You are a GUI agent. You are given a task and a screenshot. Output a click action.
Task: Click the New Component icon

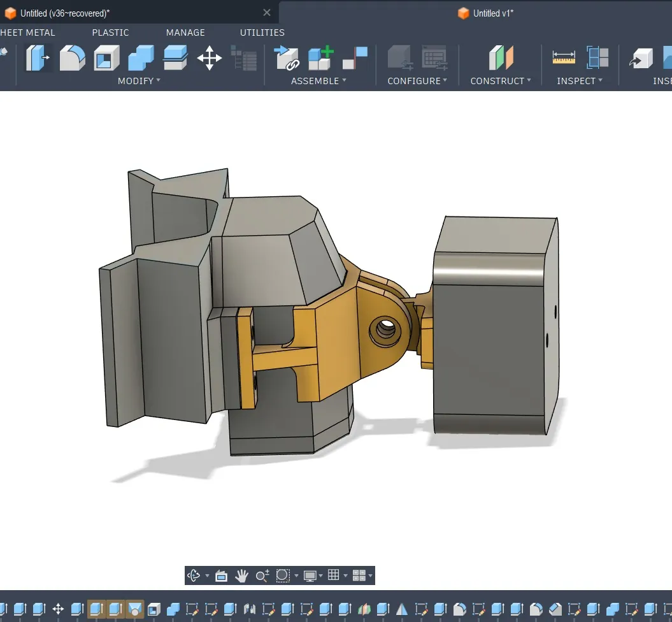[x=320, y=58]
